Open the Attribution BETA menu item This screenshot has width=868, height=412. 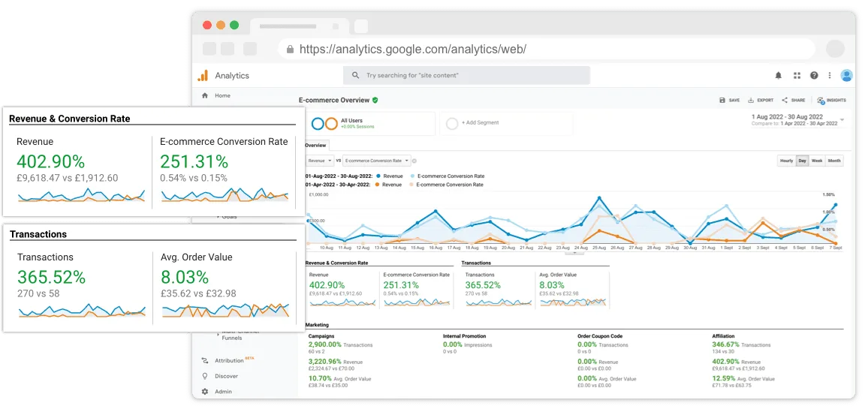point(234,360)
